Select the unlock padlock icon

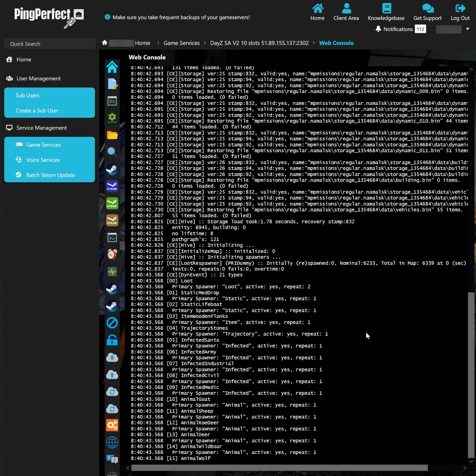point(112,340)
